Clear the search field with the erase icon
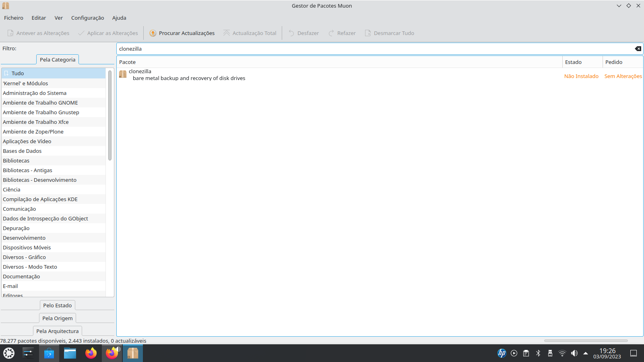 point(638,49)
